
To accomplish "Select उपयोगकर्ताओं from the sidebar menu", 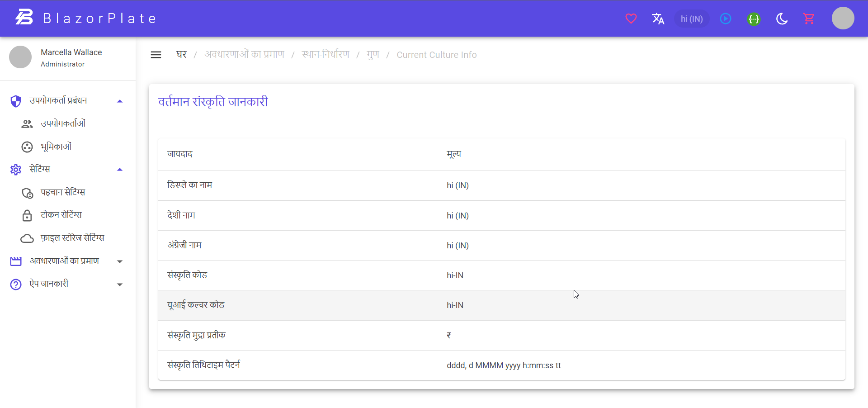I will pos(63,123).
